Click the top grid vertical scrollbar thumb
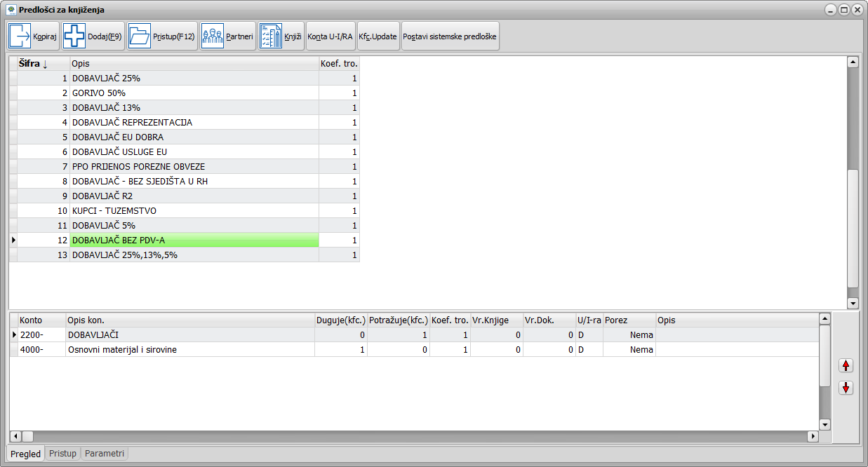 pyautogui.click(x=853, y=228)
